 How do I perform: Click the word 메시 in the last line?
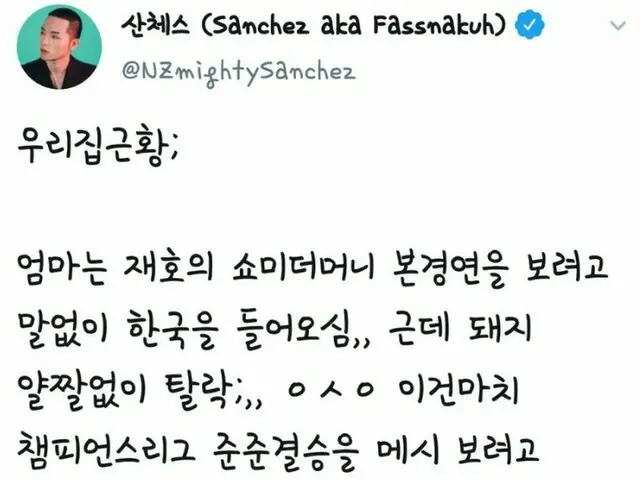pos(408,450)
